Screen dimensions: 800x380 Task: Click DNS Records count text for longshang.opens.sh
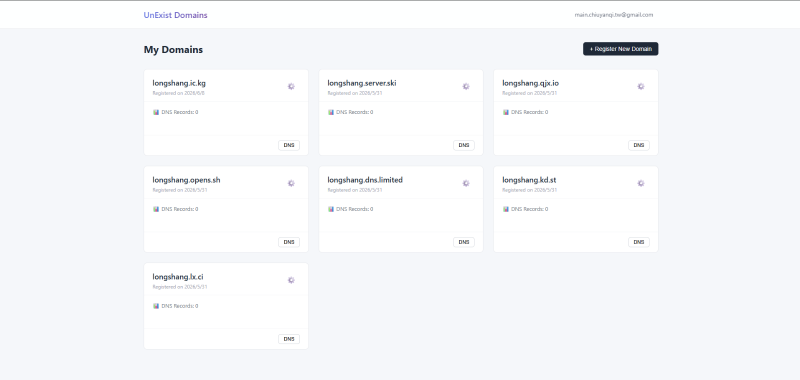[x=180, y=209]
